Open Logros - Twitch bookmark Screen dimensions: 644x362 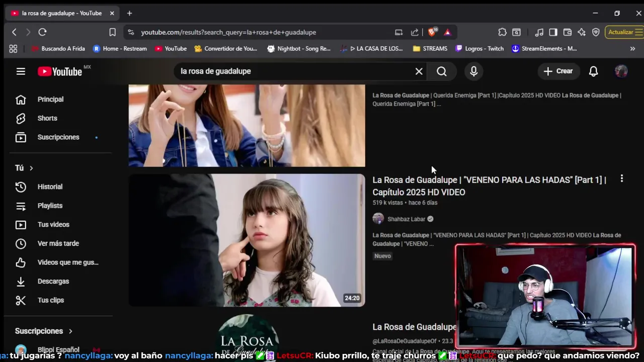click(x=479, y=49)
